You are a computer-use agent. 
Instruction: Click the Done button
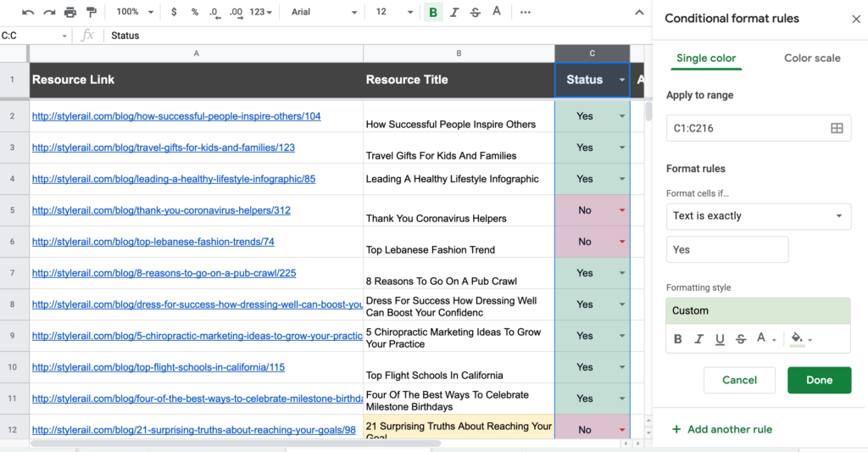pyautogui.click(x=820, y=380)
